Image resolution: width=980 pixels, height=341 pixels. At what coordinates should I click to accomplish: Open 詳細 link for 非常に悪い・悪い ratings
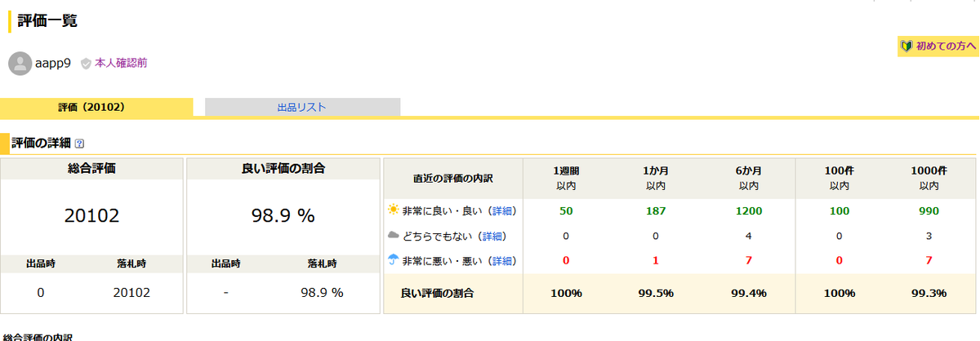[502, 261]
